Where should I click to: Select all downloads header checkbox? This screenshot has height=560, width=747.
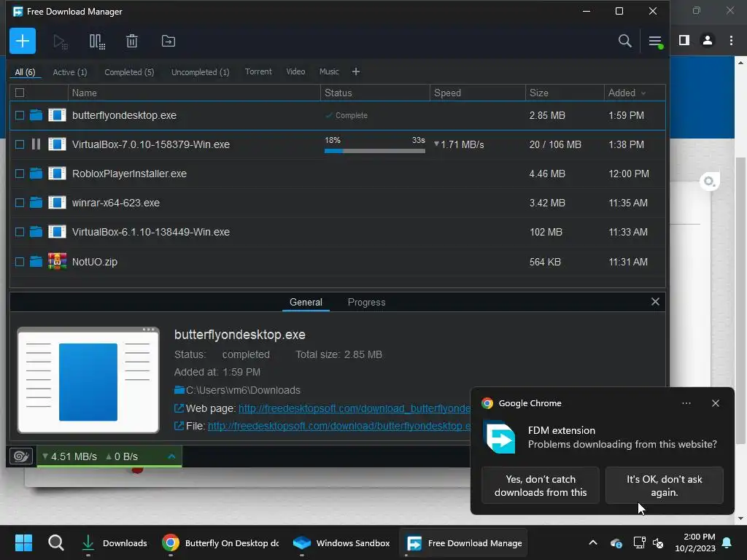point(20,93)
